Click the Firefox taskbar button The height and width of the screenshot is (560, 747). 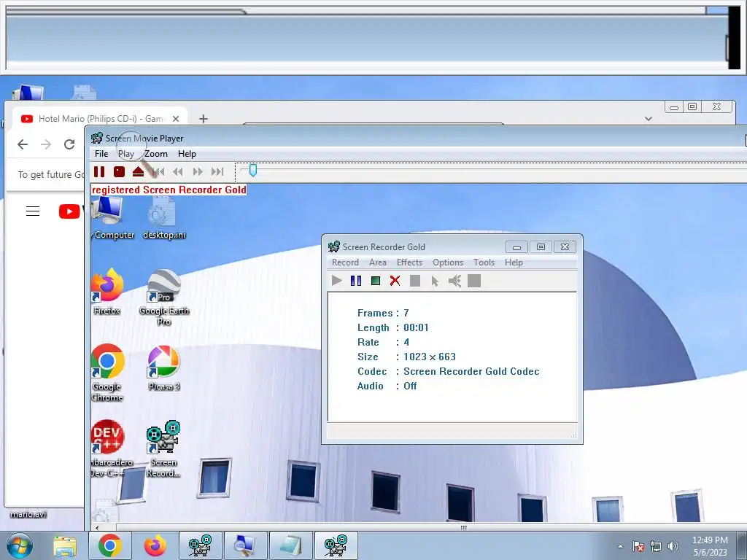(155, 545)
